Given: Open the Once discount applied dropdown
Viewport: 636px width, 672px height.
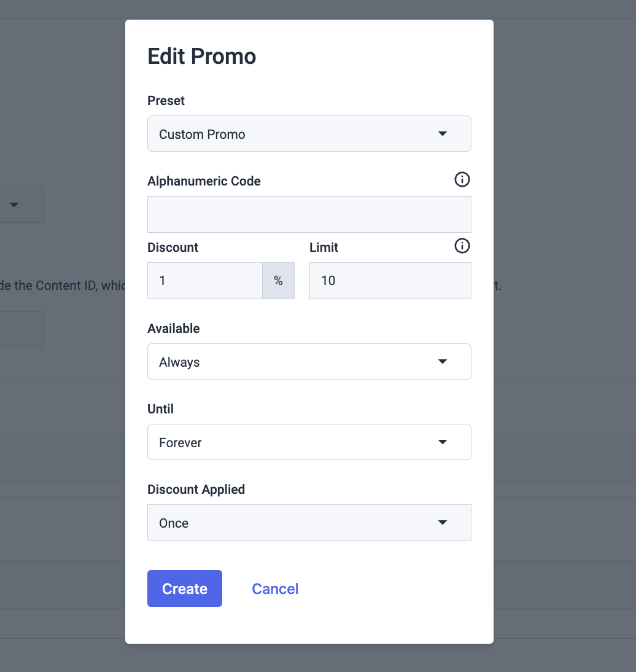Looking at the screenshot, I should 309,523.
